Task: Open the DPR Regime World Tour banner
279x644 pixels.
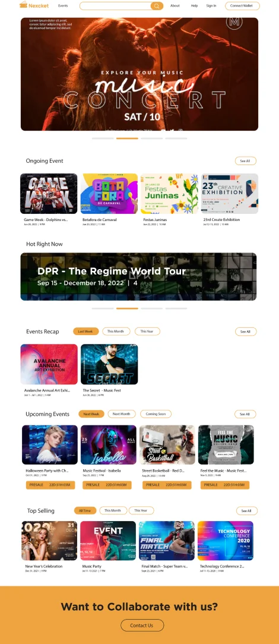Action: [139, 276]
